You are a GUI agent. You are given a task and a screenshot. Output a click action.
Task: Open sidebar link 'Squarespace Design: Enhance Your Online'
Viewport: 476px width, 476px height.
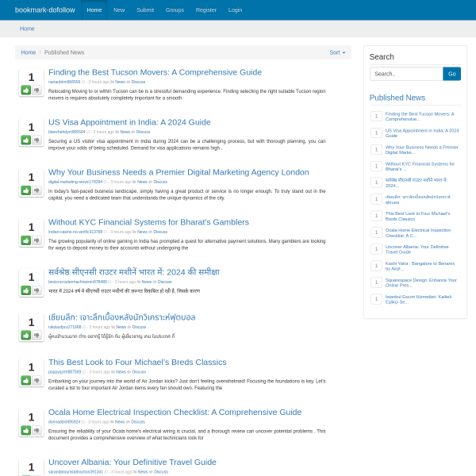[x=420, y=282]
